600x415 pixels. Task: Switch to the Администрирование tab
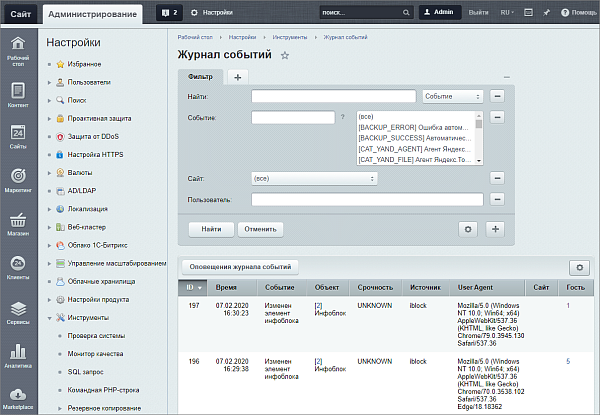click(93, 12)
